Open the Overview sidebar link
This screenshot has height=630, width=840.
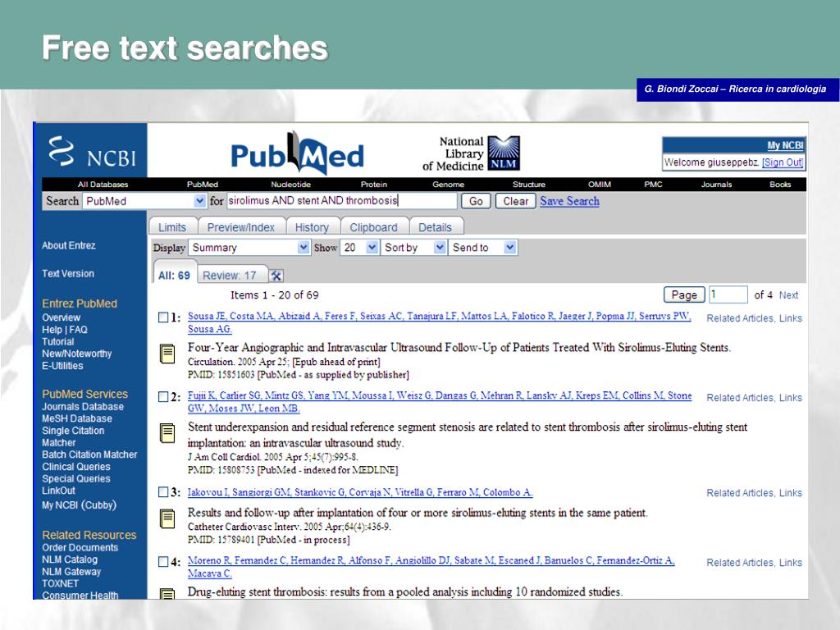click(61, 317)
